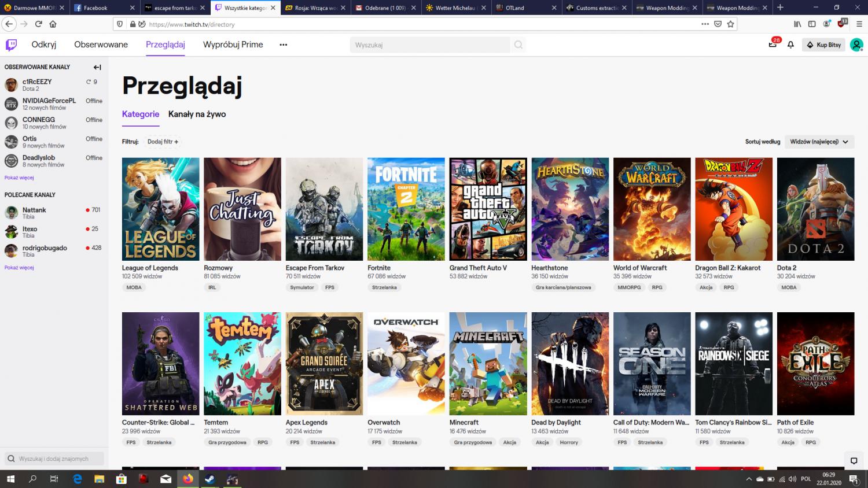This screenshot has width=868, height=488.
Task: Open the notifications bell
Action: [790, 45]
